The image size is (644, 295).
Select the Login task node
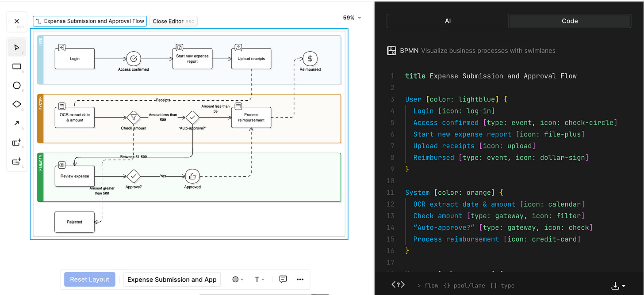point(75,59)
